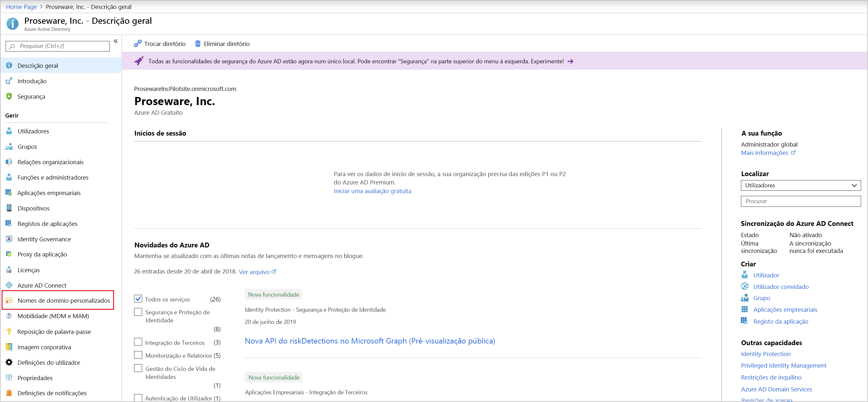Click the Descrição geral info icon in sidebar
Screen dimensions: 868x402
[x=9, y=65]
